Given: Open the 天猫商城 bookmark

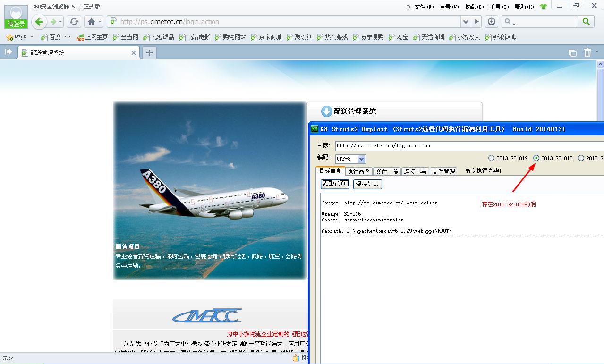Looking at the screenshot, I should pos(429,37).
